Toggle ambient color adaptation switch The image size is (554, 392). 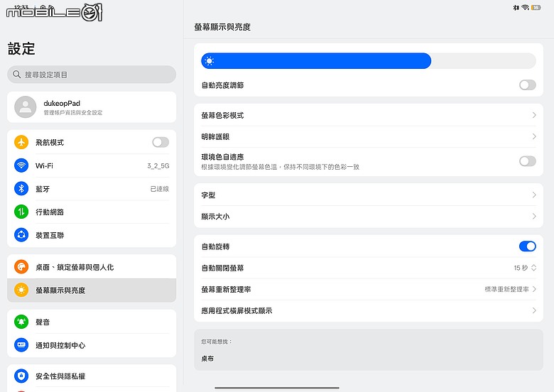(528, 161)
